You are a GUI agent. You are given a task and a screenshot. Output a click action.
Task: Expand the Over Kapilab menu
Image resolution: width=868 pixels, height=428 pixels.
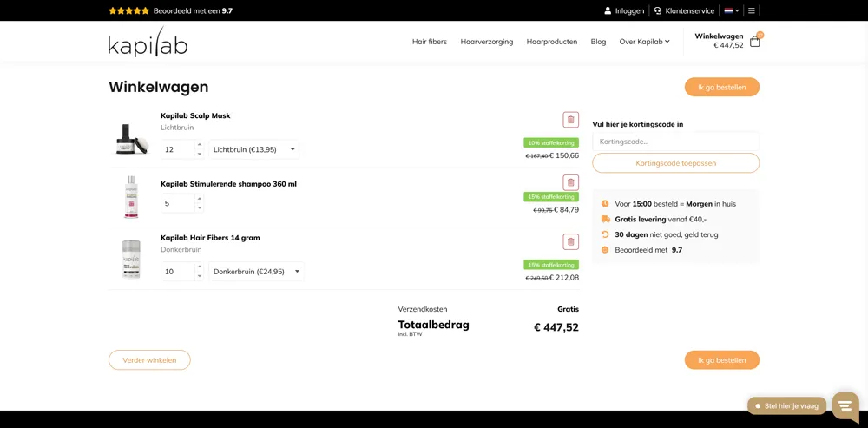point(644,42)
